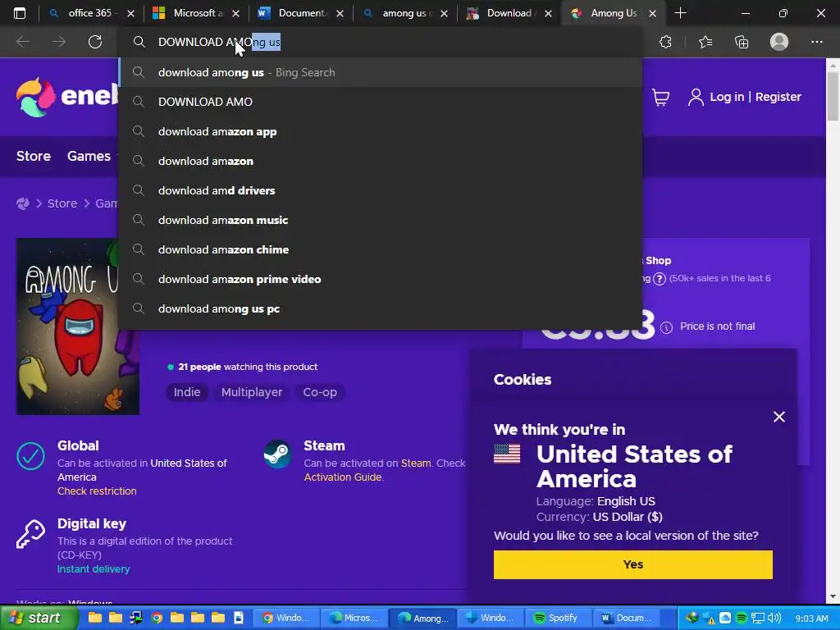Image resolution: width=840 pixels, height=630 pixels.
Task: Click the seller rating question mark icon
Action: [x=660, y=279]
